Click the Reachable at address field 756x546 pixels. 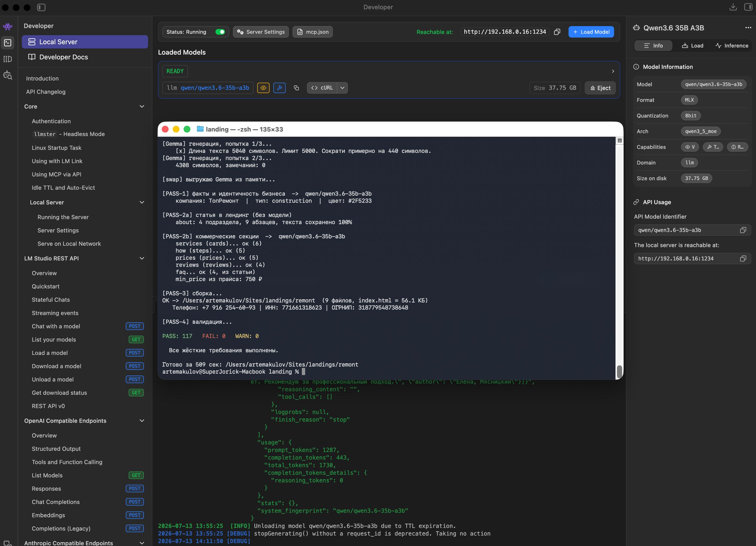tap(505, 32)
